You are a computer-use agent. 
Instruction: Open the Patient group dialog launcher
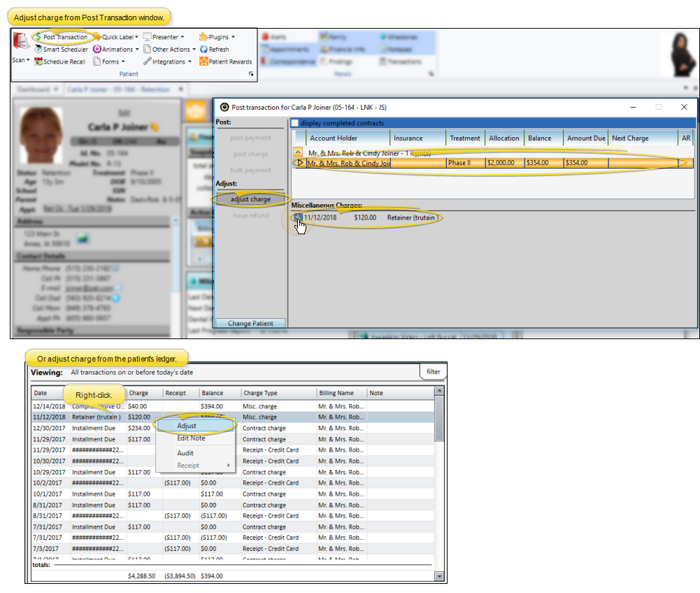[250, 74]
